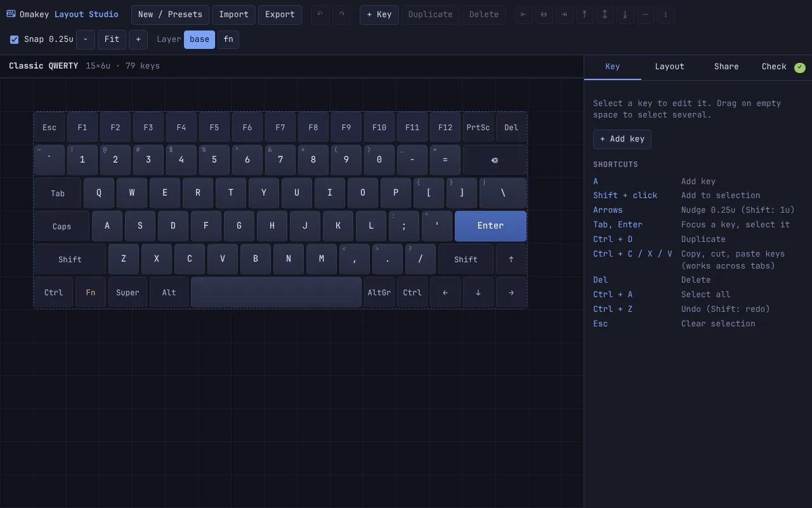The image size is (812, 508).
Task: Click the + Add key panel button
Action: (622, 139)
